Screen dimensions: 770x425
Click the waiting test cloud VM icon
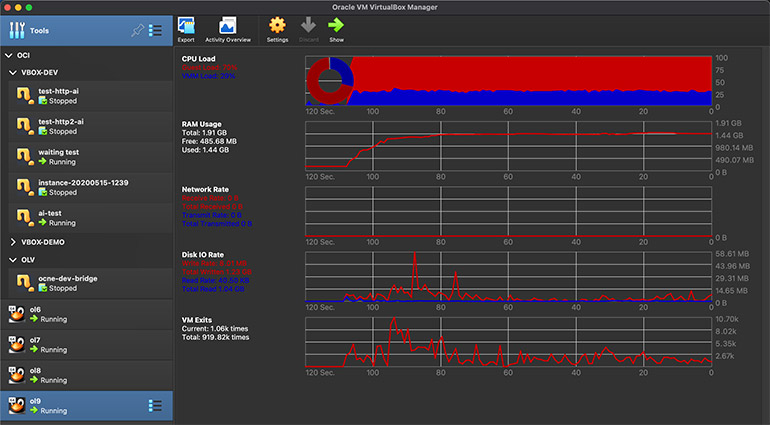click(25, 156)
